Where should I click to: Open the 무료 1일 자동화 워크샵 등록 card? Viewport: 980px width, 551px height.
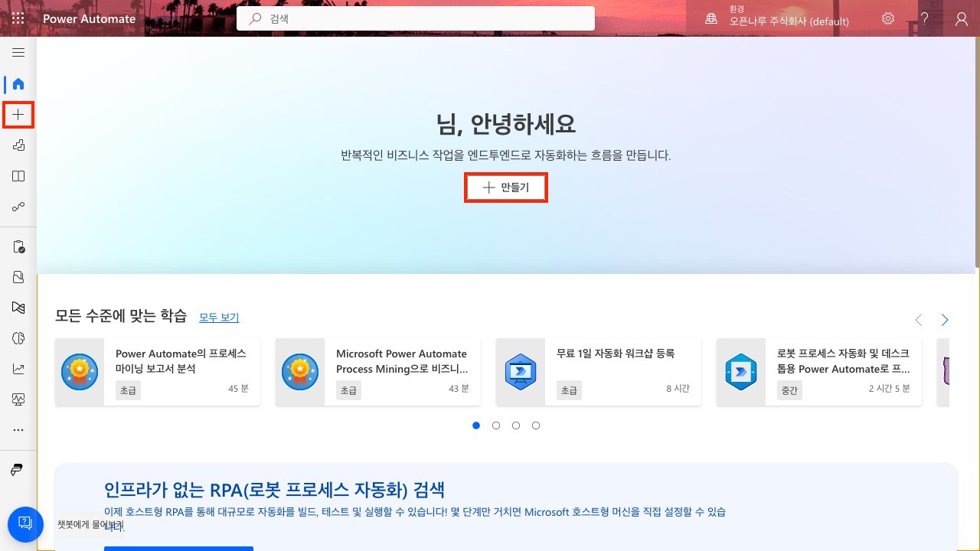pyautogui.click(x=598, y=372)
